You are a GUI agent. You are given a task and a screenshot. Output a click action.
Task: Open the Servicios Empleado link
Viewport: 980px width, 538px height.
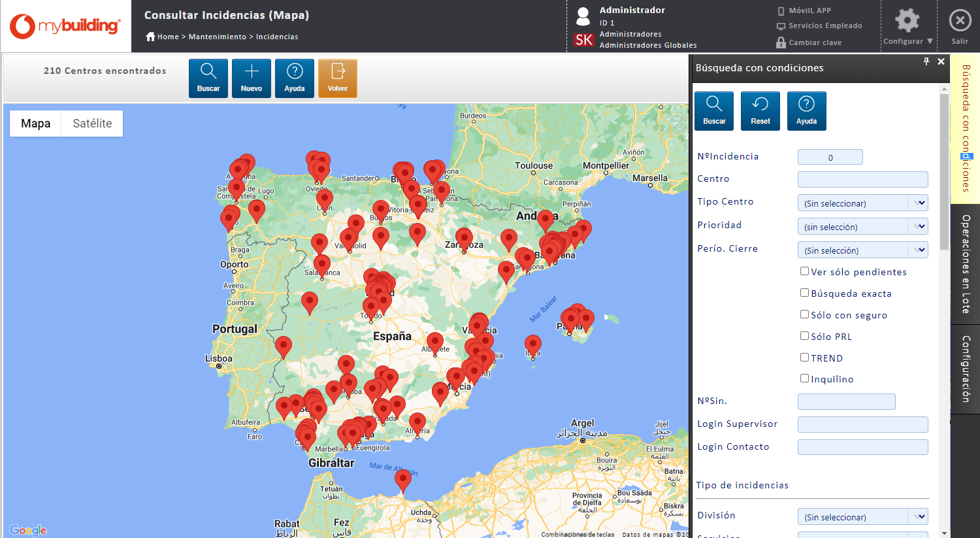pyautogui.click(x=825, y=26)
